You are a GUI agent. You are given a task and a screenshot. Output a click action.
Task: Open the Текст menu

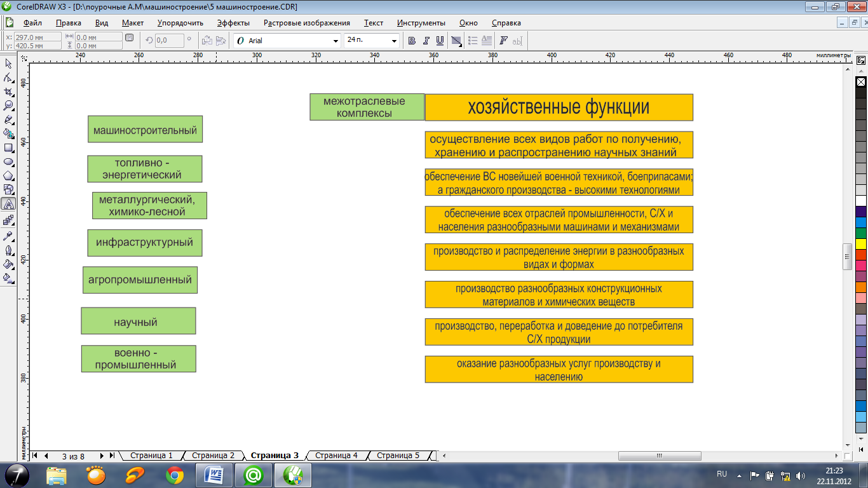tap(374, 23)
